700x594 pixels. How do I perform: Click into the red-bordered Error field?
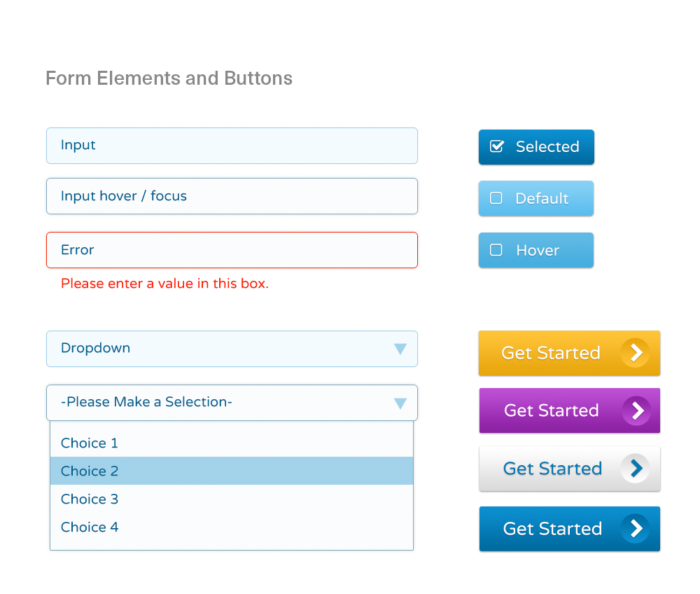click(232, 250)
